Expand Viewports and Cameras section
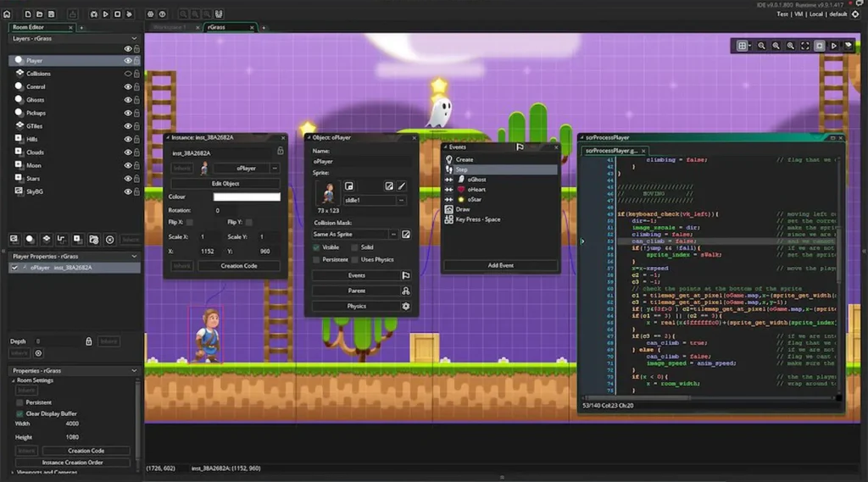 click(13, 472)
